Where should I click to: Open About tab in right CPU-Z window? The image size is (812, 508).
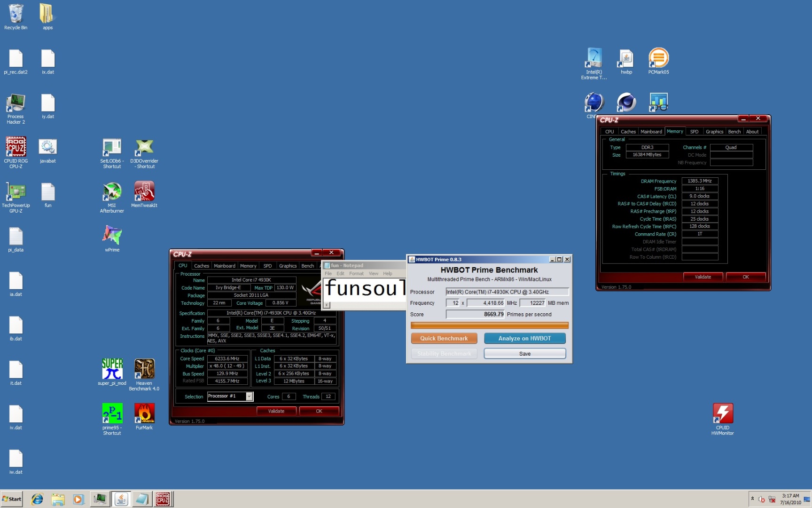coord(752,132)
